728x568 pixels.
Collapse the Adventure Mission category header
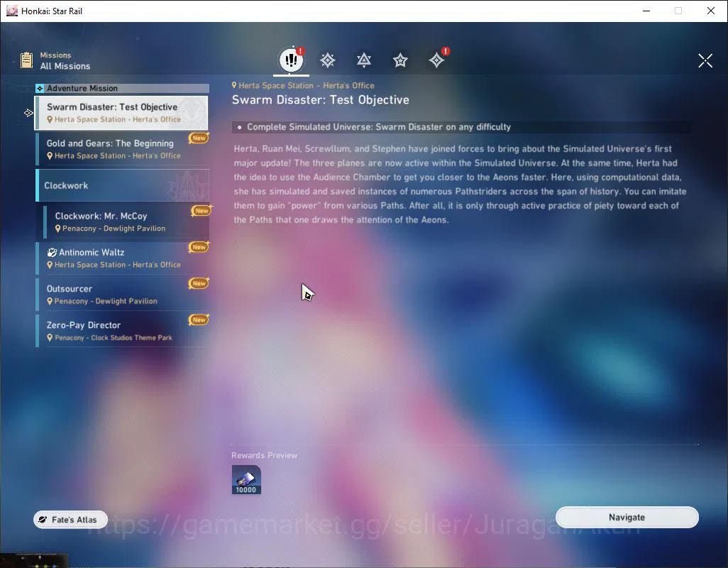[123, 88]
